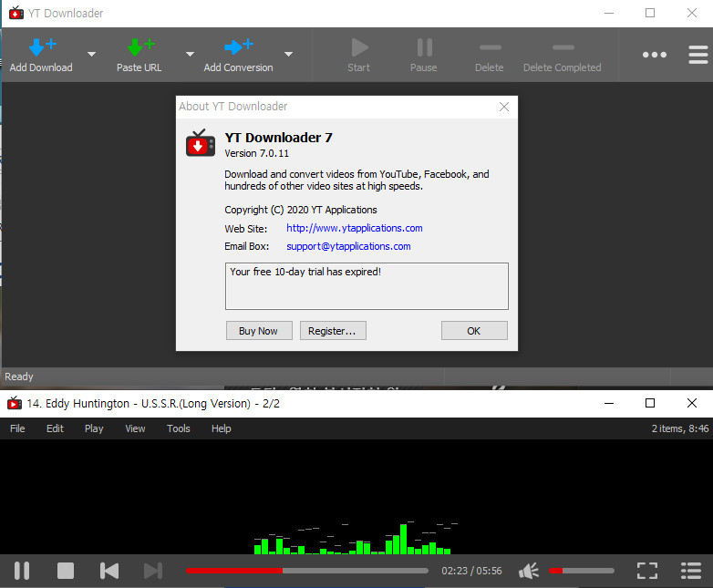The height and width of the screenshot is (588, 713).
Task: Skip to the previous track
Action: click(x=109, y=571)
